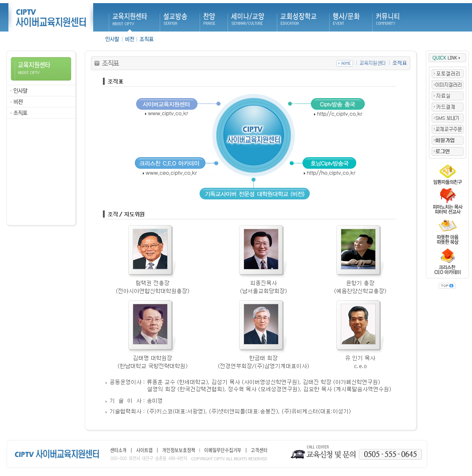Click the 암환자들의친구 icon
Screen dimensions: 472x476
tap(447, 171)
